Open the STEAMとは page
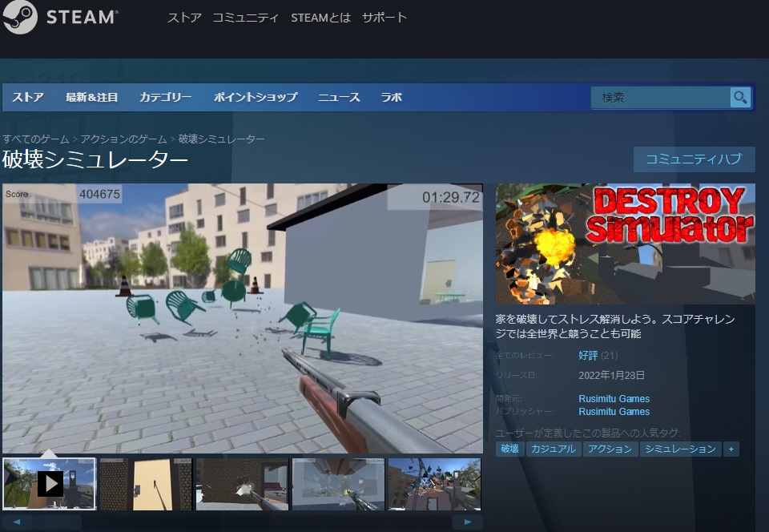Viewport: 769px width, 532px height. 320,18
